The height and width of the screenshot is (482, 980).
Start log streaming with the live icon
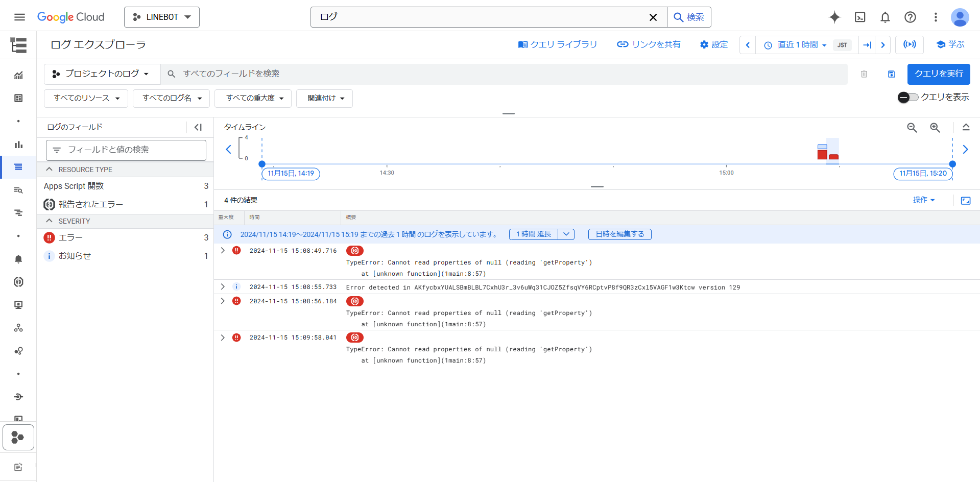910,44
